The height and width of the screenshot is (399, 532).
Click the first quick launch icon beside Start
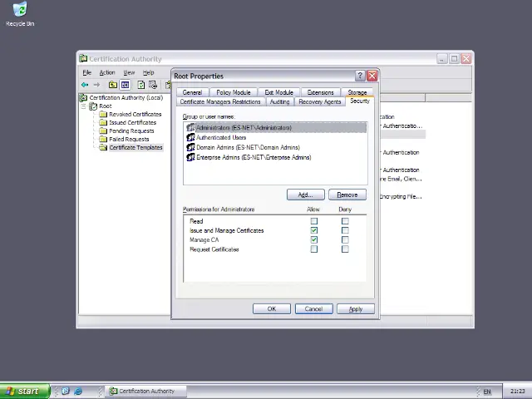[x=66, y=391]
